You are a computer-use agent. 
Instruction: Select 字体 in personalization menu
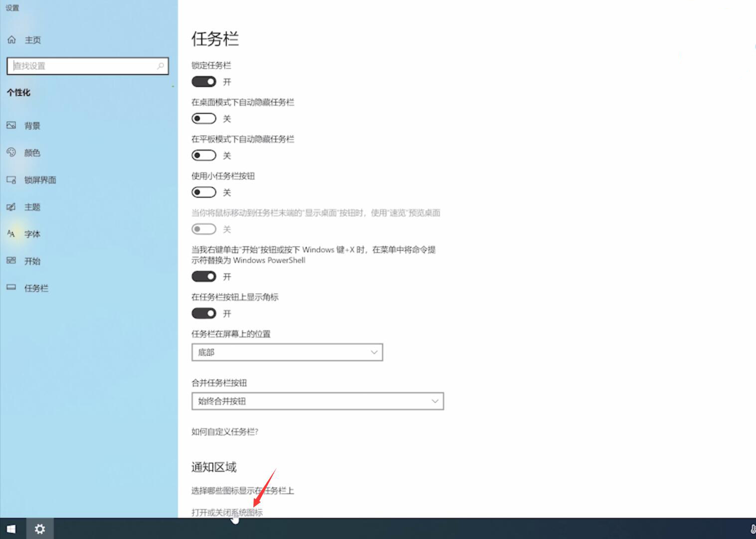click(32, 234)
